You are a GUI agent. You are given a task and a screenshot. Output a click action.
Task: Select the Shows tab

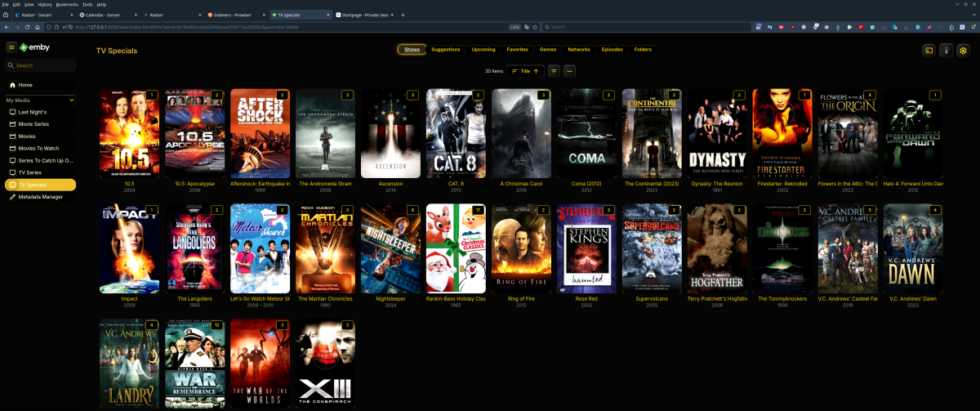click(412, 49)
